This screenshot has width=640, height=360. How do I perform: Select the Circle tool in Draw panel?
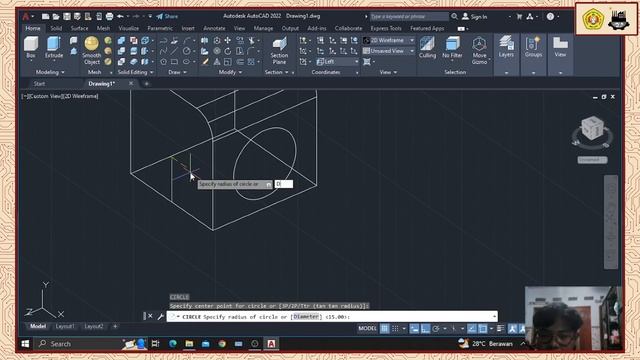(187, 51)
